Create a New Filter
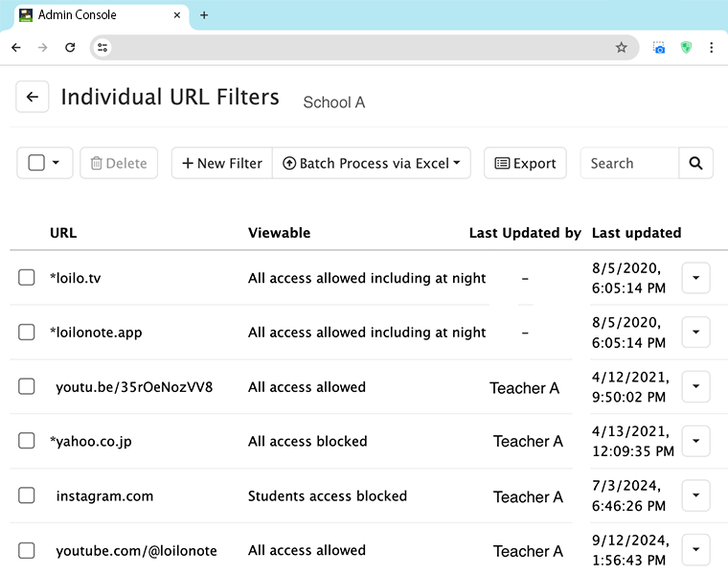Viewport: 728px width, 575px height. pos(222,163)
